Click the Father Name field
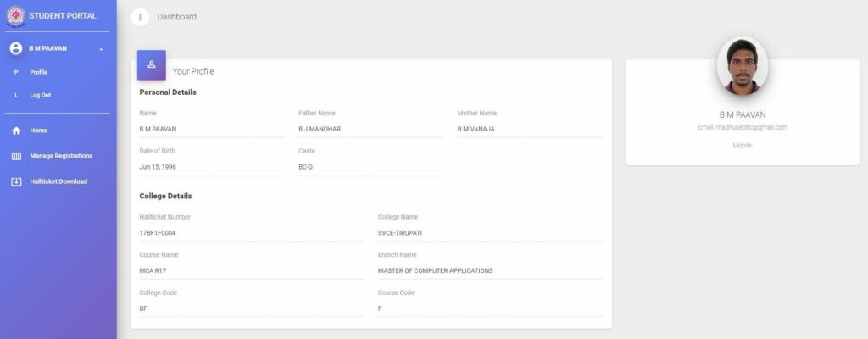The image size is (868, 339). [370, 129]
